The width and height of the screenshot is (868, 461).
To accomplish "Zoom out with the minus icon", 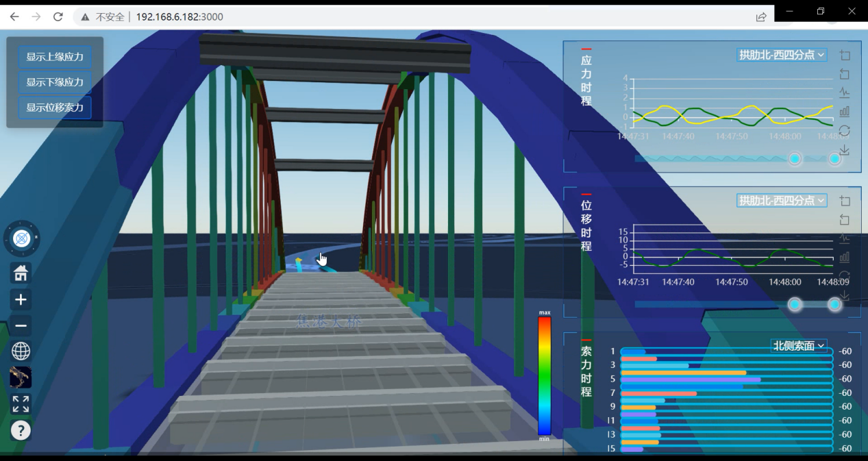I will point(21,325).
